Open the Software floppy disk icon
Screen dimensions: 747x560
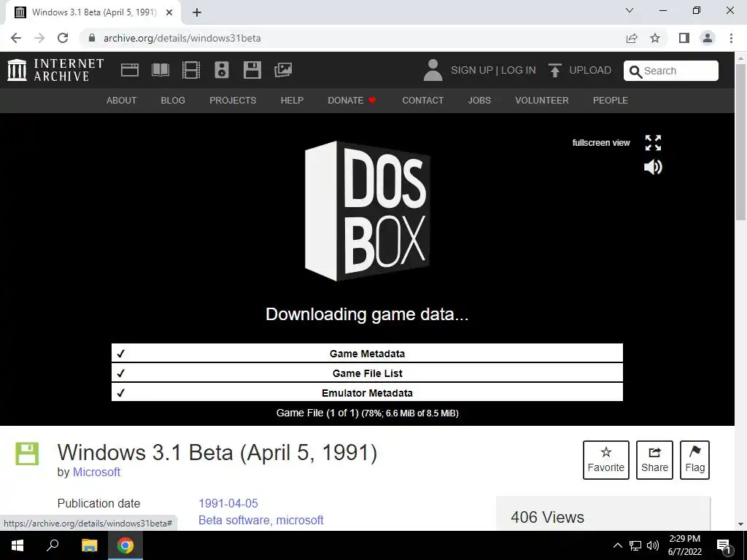[252, 70]
